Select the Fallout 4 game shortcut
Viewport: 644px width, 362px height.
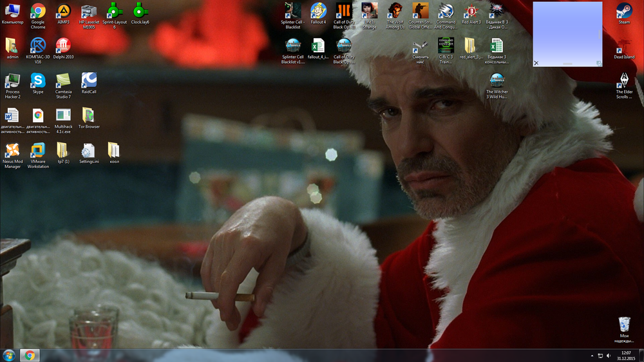point(318,12)
